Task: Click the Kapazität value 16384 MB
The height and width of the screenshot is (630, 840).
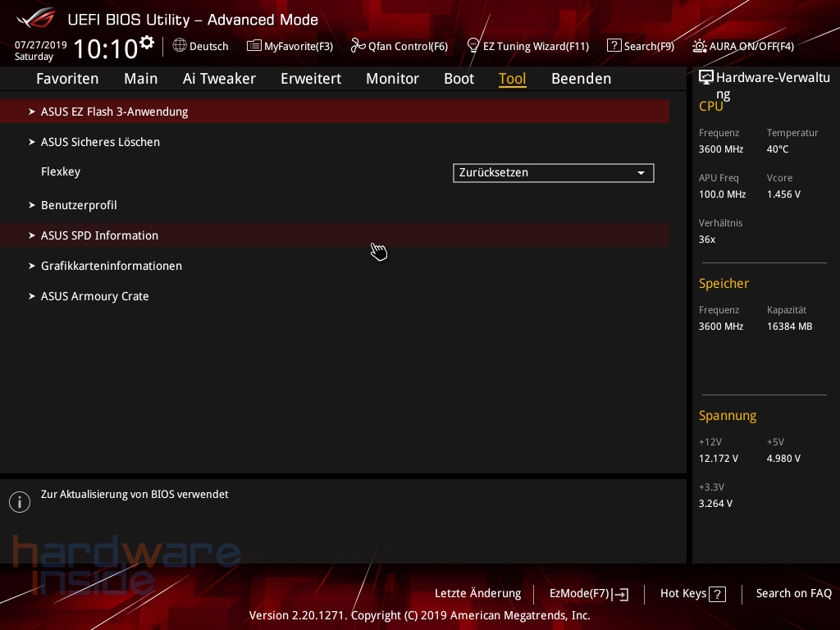Action: point(790,326)
